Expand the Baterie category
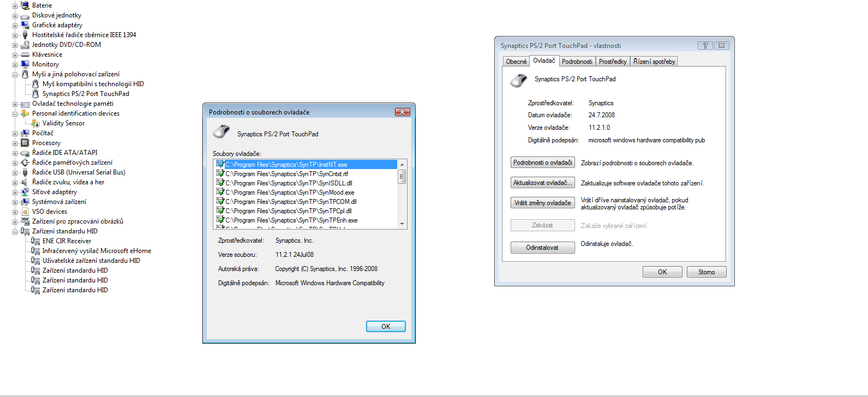 tap(15, 5)
